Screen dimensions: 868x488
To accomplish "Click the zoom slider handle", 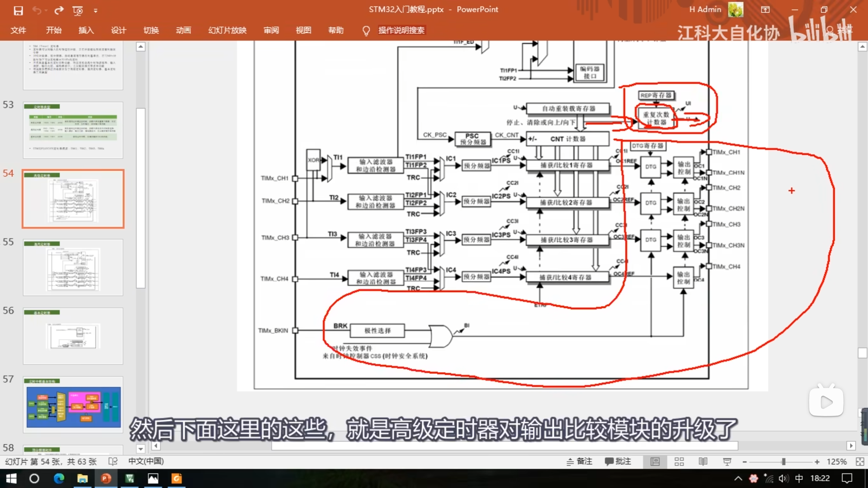I will pos(784,462).
